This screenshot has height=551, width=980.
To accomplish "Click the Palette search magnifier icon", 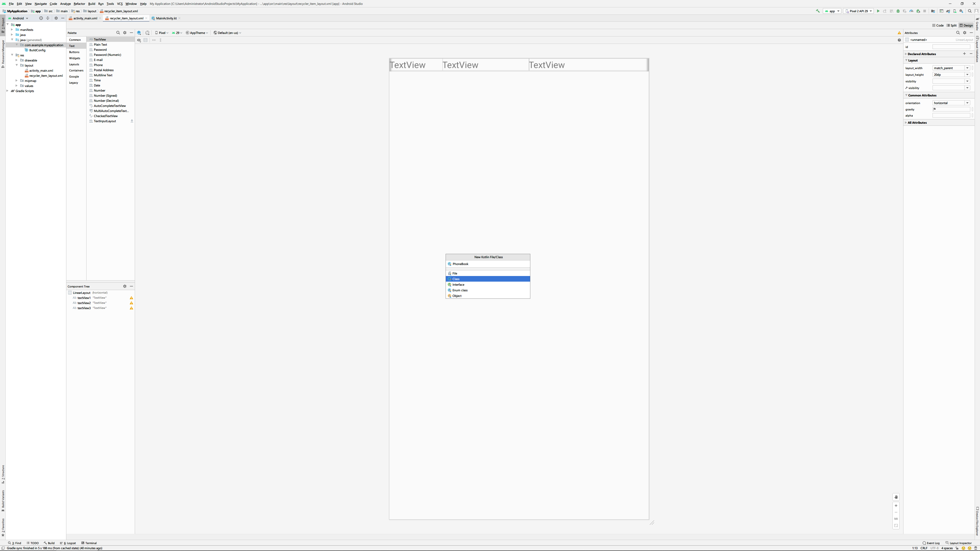I will click(x=118, y=33).
